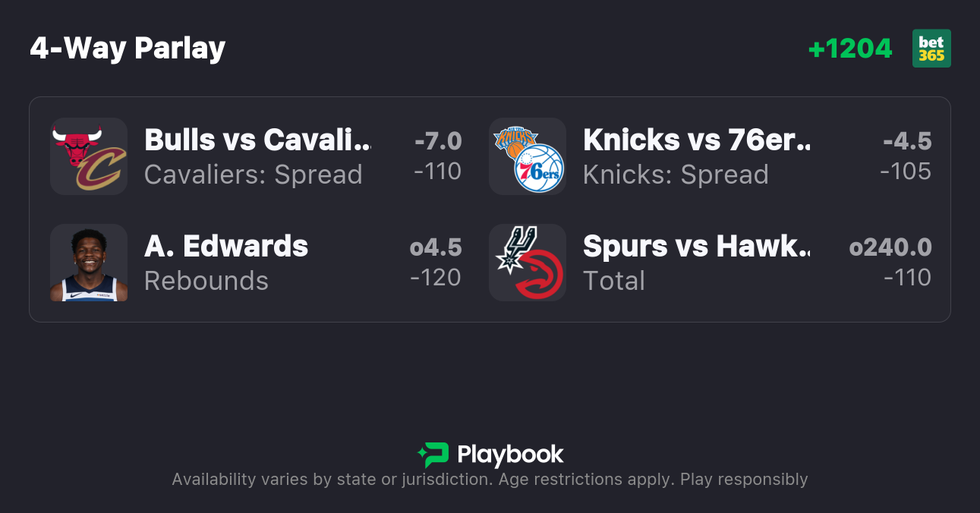Click the Bulls and Cavaliers team logos

[89, 156]
